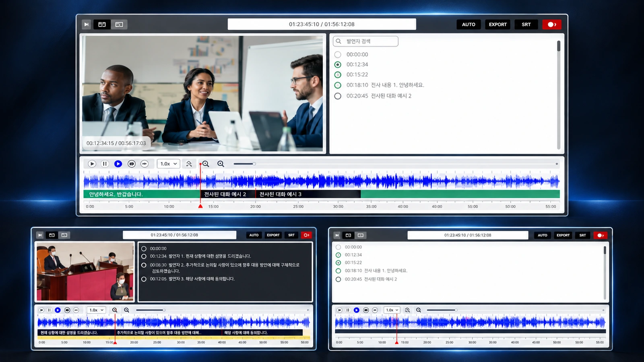Screen dimensions: 644x362
Task: Select radio for 00:18:10 entry in main window
Action: click(x=338, y=85)
